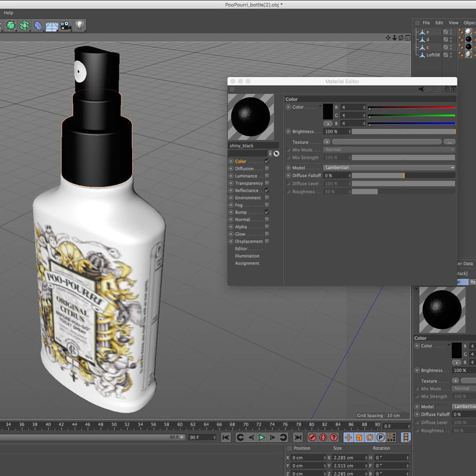Click the arrow picker beside layer field
Image resolution: width=476 pixels, height=476 pixels.
(276, 154)
